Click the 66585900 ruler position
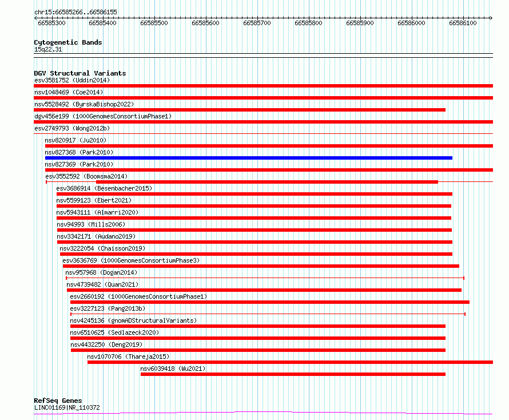 (x=360, y=23)
